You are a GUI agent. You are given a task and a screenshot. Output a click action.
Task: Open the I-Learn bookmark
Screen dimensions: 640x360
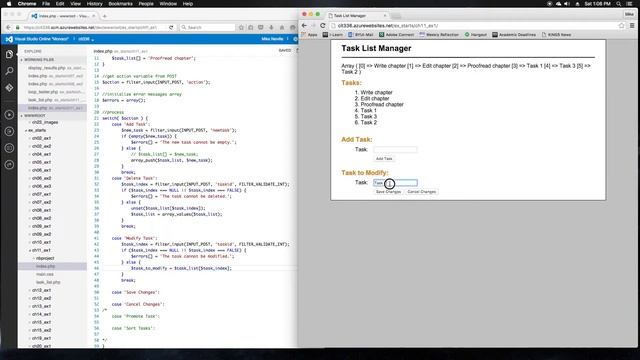pyautogui.click(x=333, y=35)
